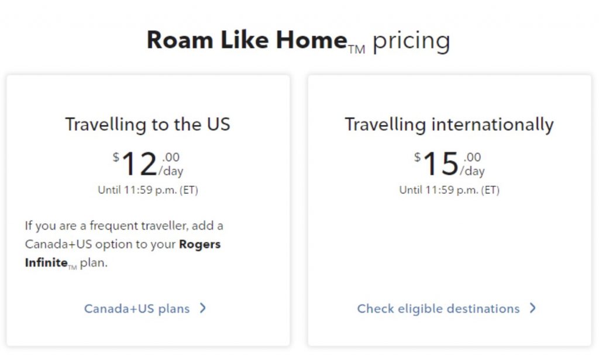Click the expiry time under the international price
This screenshot has width=599, height=364.
point(449,190)
